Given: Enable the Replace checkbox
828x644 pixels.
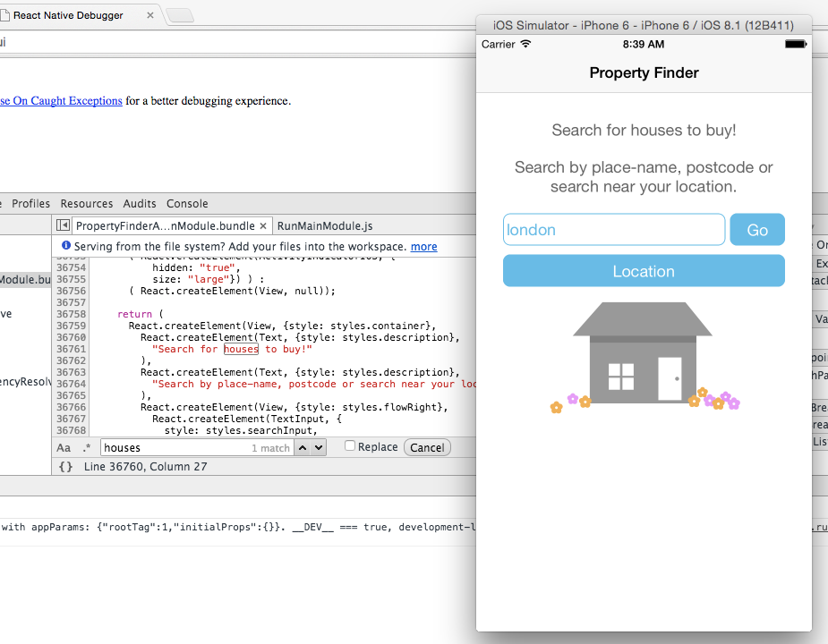Looking at the screenshot, I should 350,446.
